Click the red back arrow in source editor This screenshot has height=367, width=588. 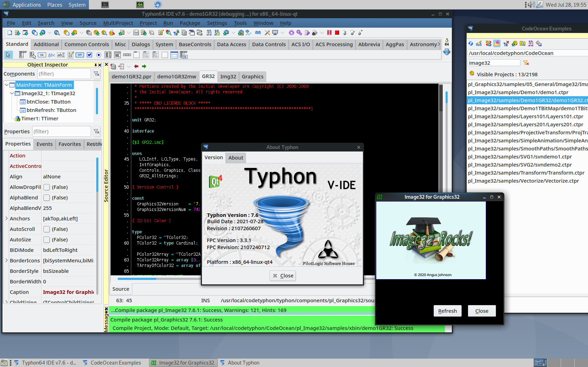click(136, 66)
